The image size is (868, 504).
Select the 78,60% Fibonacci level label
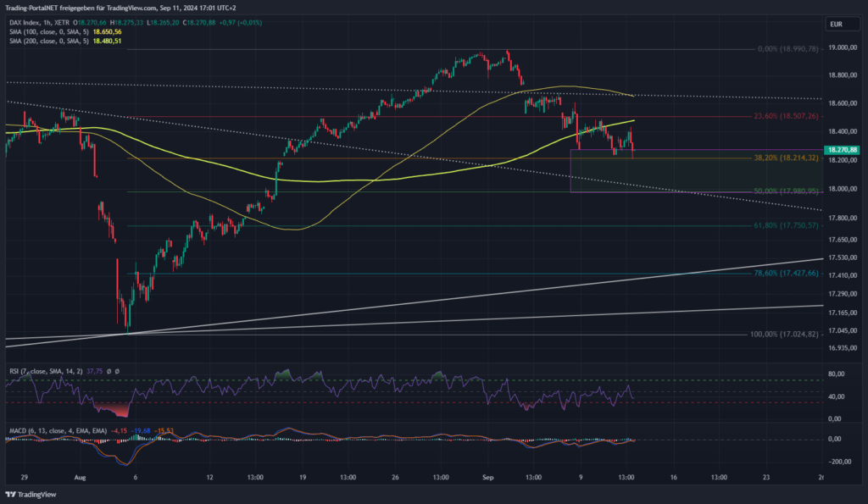click(x=786, y=274)
